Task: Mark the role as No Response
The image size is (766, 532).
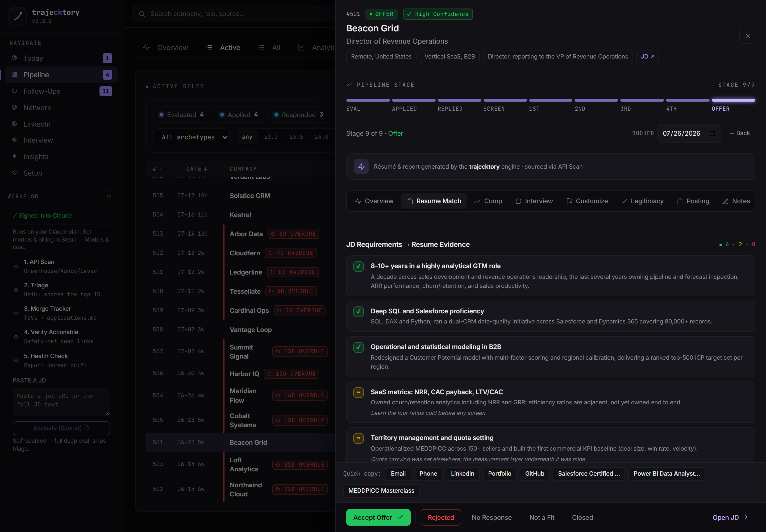Action: coord(492,517)
